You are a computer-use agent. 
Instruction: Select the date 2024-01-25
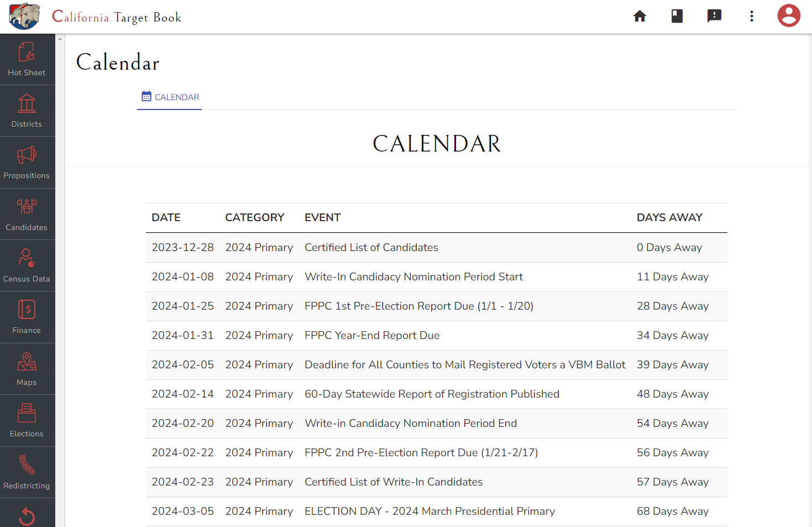[x=183, y=306]
